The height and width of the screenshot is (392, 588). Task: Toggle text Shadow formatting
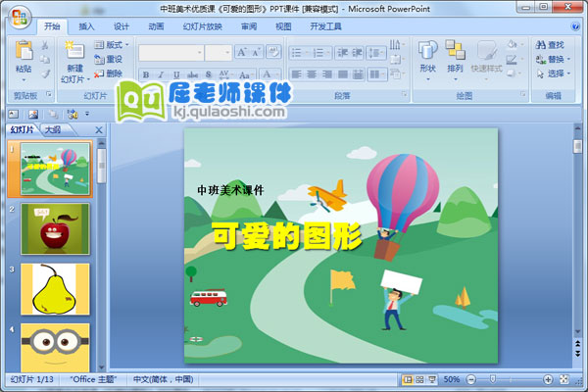point(209,74)
